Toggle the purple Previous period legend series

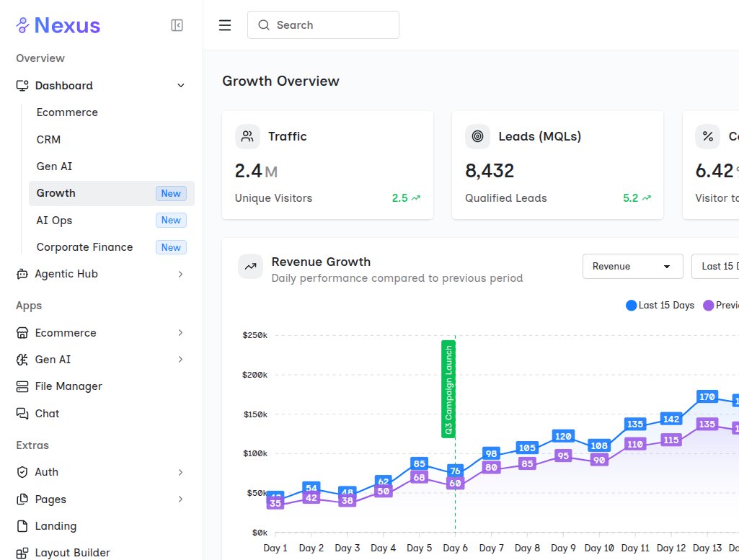click(721, 305)
